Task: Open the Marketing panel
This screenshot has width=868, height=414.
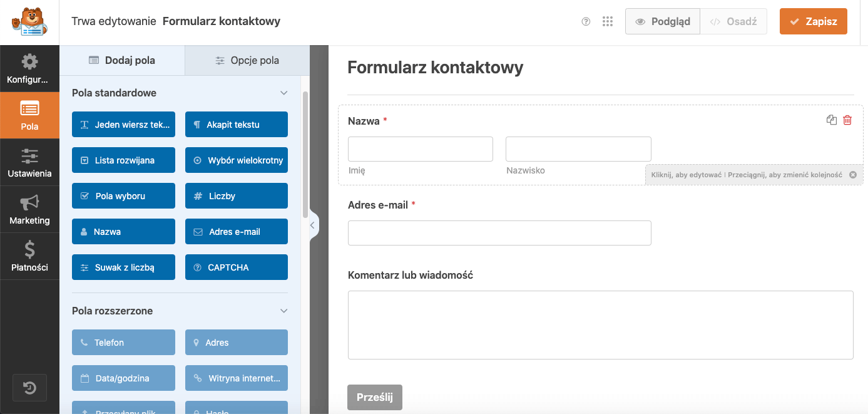Action: (x=29, y=210)
